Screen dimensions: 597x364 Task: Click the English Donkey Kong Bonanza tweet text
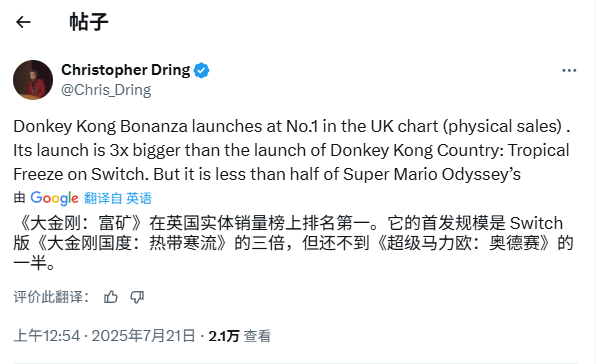coord(292,150)
